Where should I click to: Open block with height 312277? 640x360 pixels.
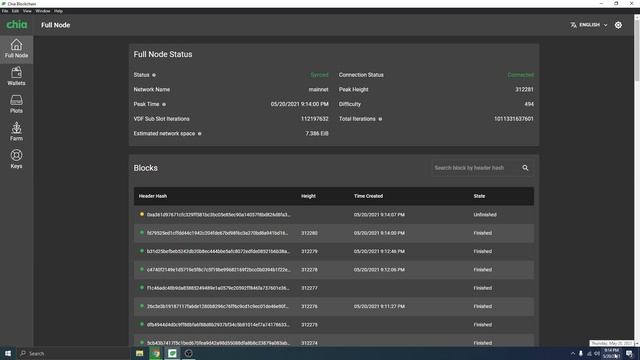coord(334,288)
